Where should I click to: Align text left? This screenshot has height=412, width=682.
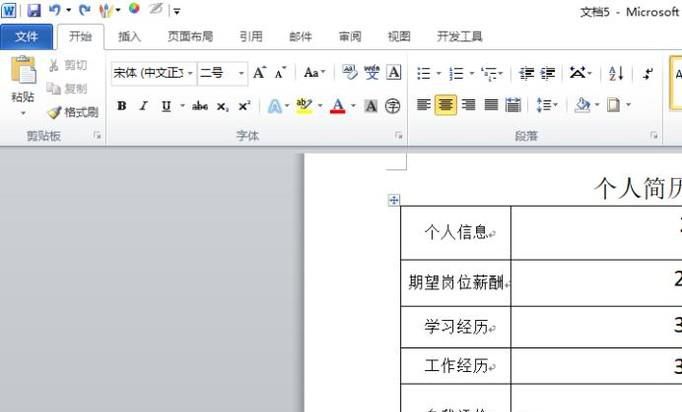(x=423, y=105)
